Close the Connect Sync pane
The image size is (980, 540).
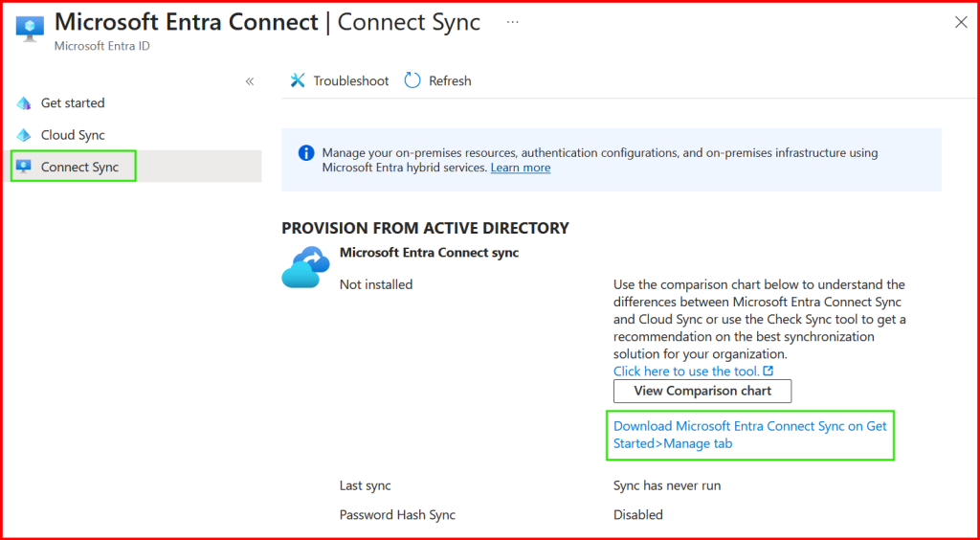click(961, 23)
